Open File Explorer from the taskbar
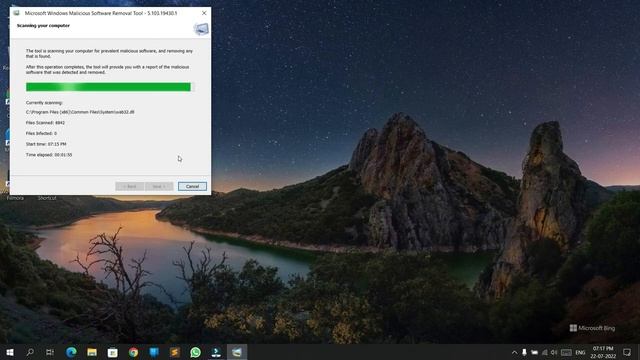Screen dimensions: 640x360 click(92, 352)
